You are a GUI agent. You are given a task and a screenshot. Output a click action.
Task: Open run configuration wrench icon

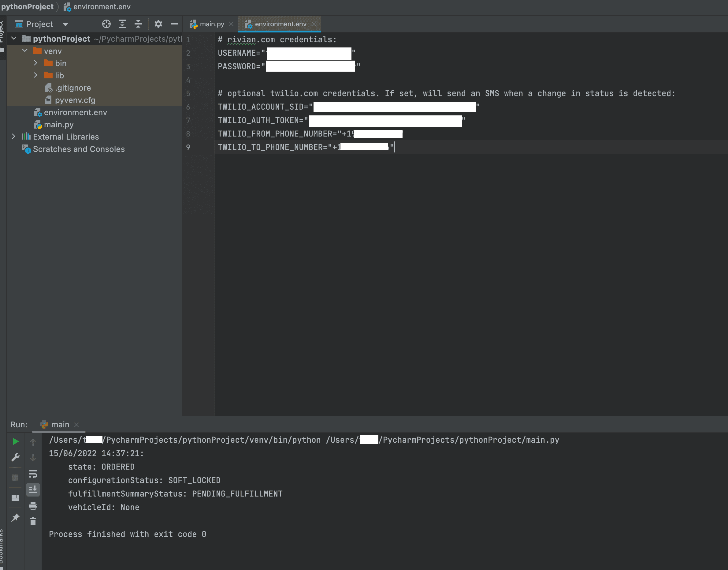15,457
